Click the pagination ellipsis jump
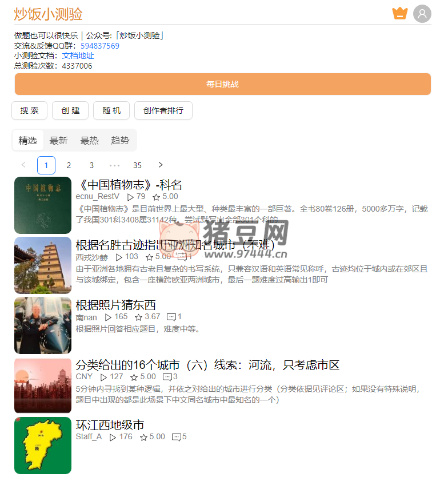Screen dimensions: 448x477 [115, 165]
